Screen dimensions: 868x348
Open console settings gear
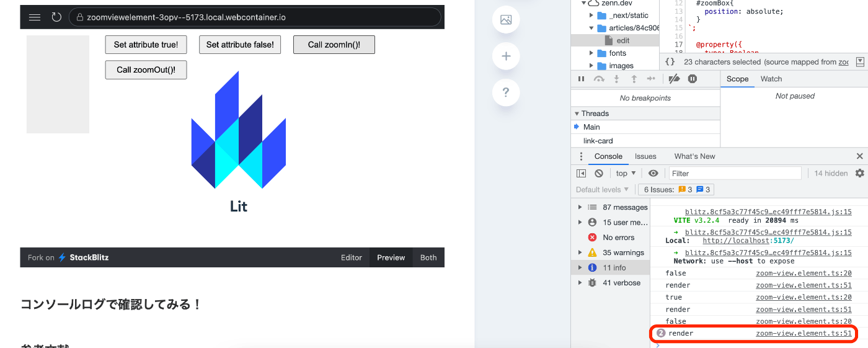coord(859,173)
